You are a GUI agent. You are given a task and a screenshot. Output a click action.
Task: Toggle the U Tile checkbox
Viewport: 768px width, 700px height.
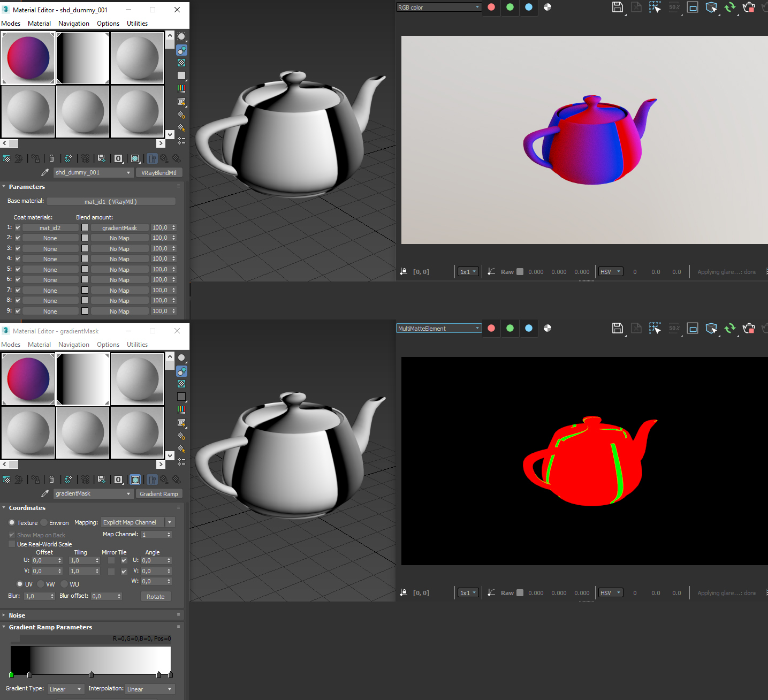(124, 560)
